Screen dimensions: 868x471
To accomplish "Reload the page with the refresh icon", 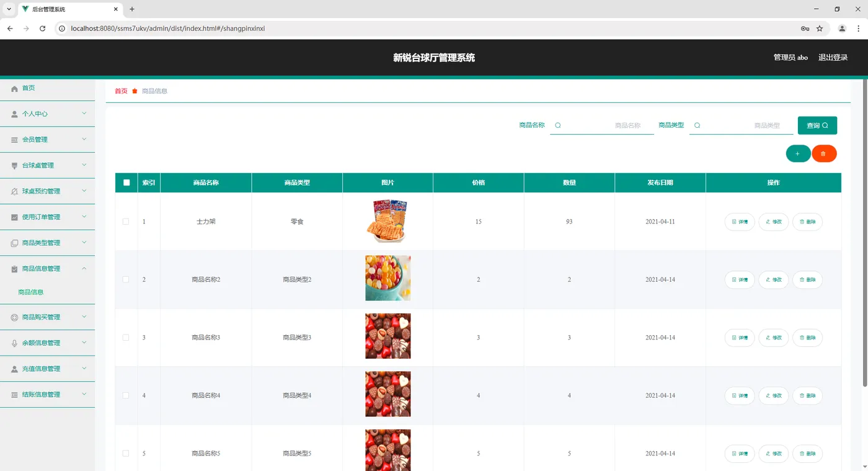I will 43,29.
